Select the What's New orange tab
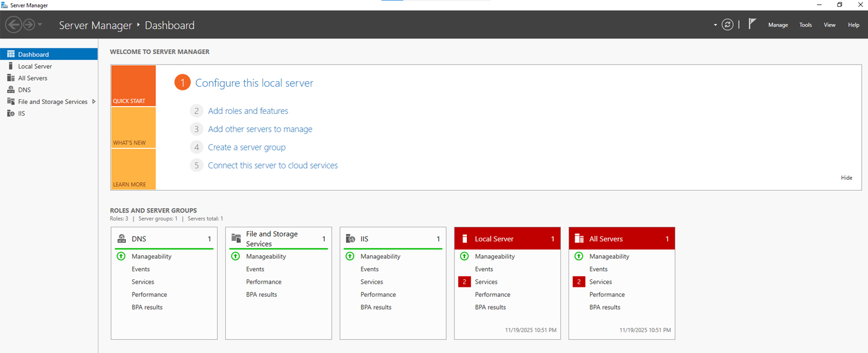868x353 pixels. click(x=133, y=128)
